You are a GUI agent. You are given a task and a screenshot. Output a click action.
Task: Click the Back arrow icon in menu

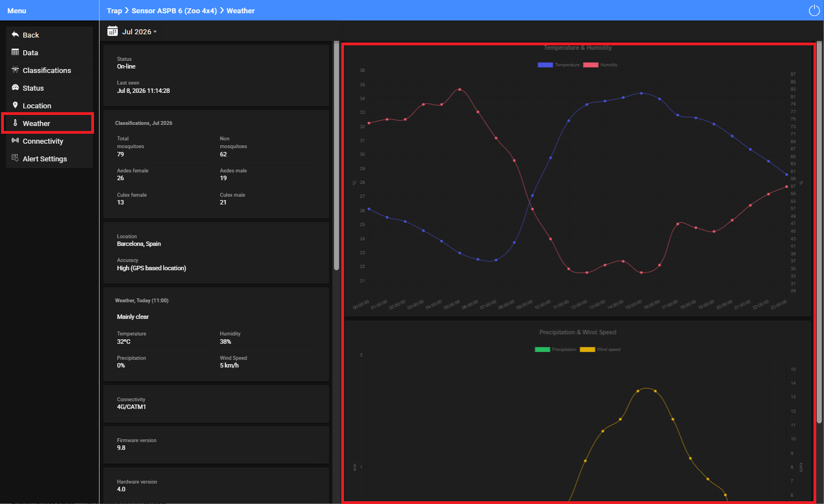(x=15, y=35)
